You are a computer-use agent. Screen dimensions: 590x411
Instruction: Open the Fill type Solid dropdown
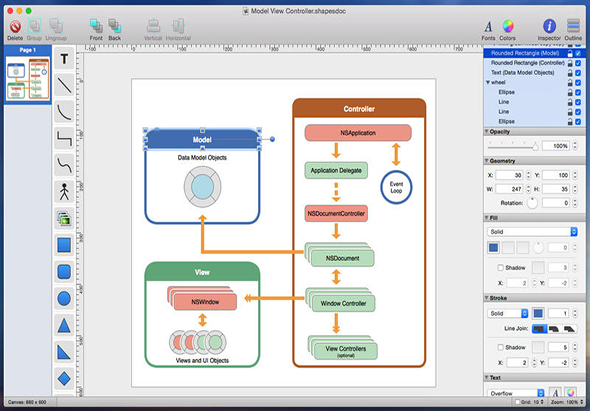tap(532, 232)
